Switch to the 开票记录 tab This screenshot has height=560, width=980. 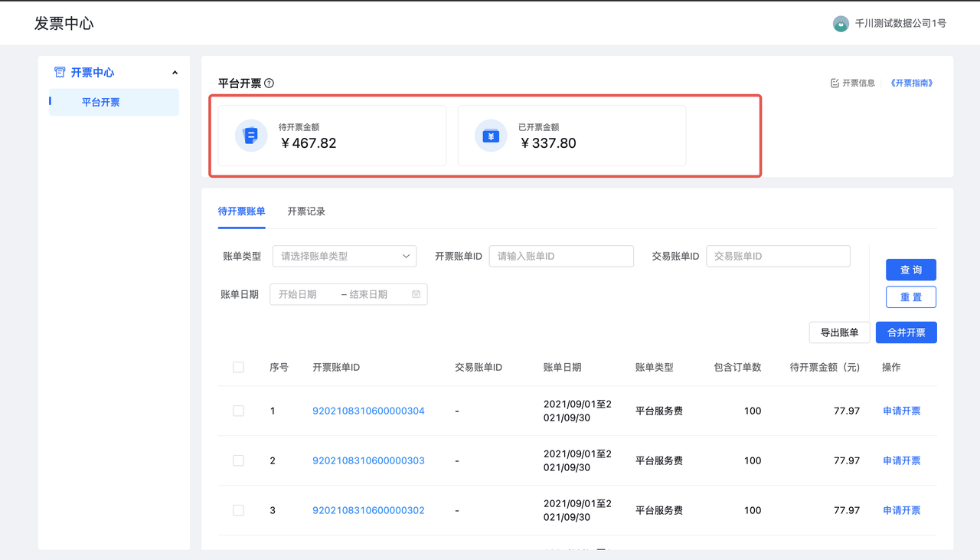click(x=306, y=211)
